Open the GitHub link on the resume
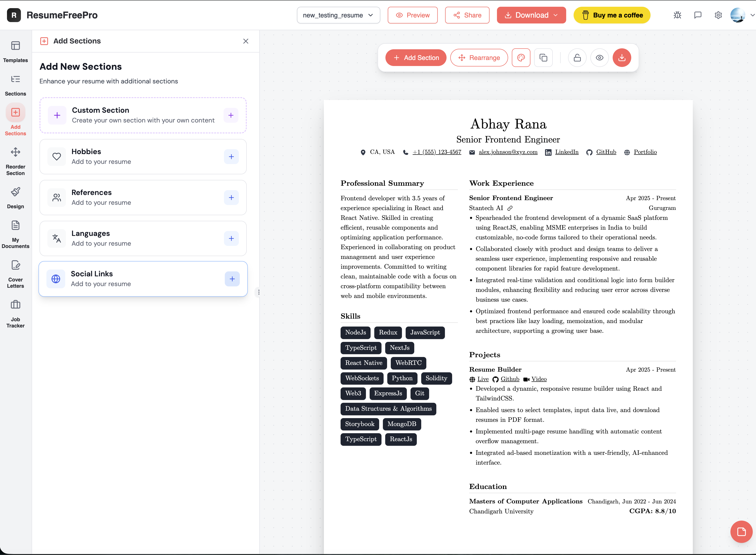Image resolution: width=756 pixels, height=555 pixels. pos(606,152)
